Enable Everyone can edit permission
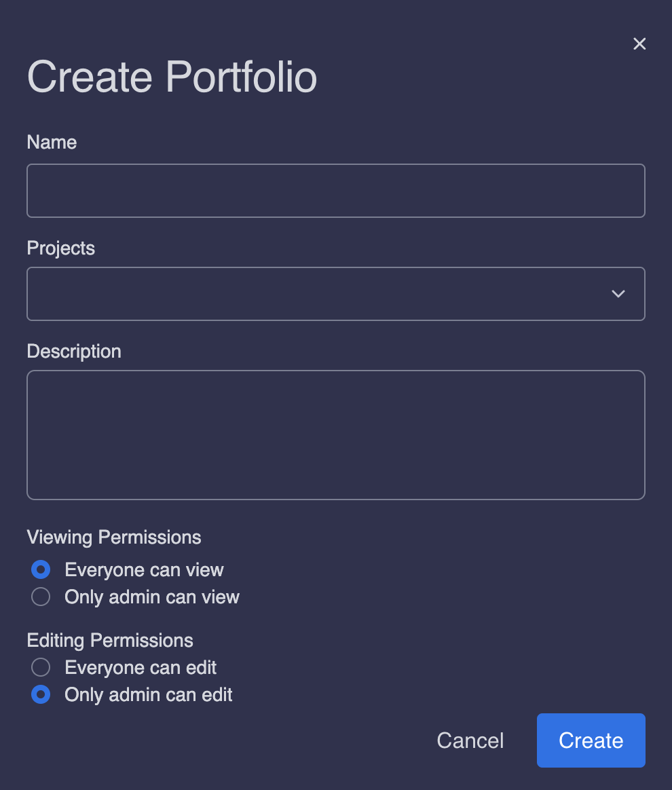Viewport: 672px width, 790px height. (40, 667)
